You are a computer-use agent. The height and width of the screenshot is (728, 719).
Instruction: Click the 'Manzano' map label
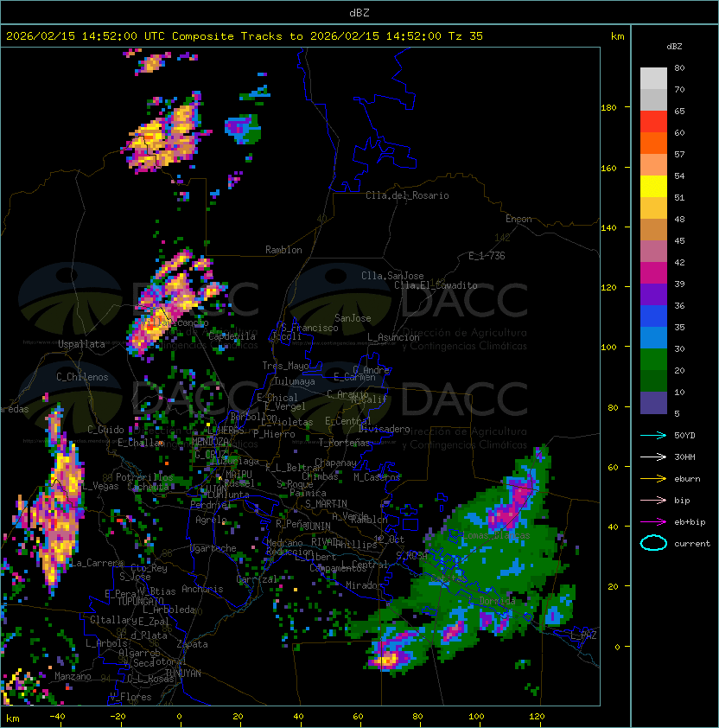(x=73, y=676)
